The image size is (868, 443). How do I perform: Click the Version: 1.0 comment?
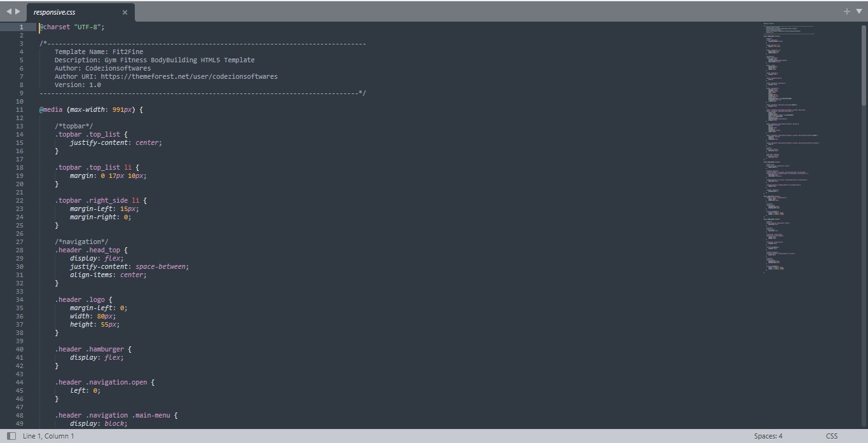pyautogui.click(x=78, y=85)
